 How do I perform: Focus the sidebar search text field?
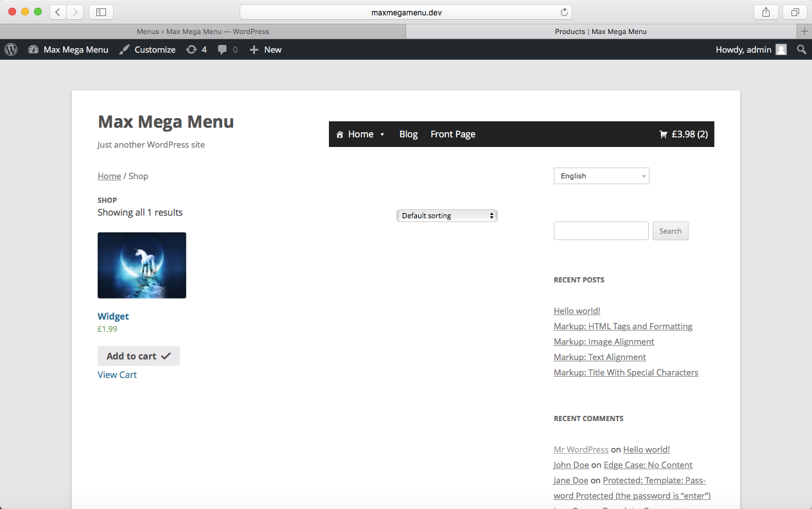coord(601,231)
